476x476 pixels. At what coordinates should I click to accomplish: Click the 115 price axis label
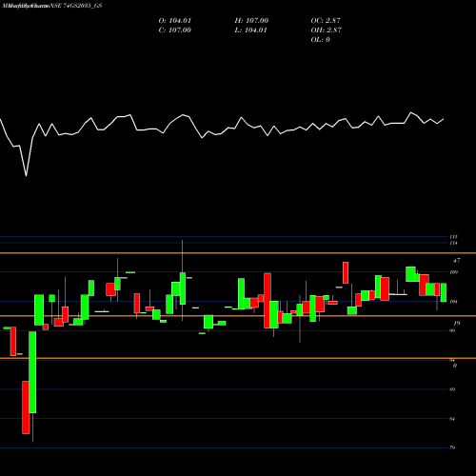coord(453,237)
